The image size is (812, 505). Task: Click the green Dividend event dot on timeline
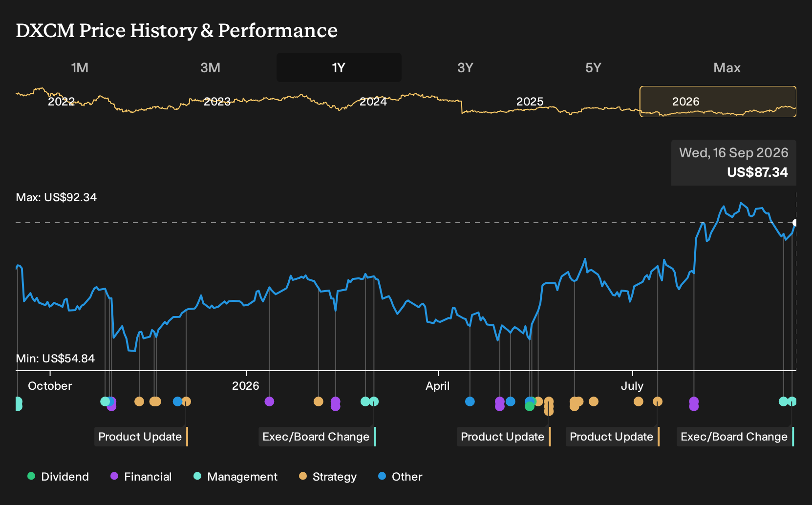pos(530,406)
